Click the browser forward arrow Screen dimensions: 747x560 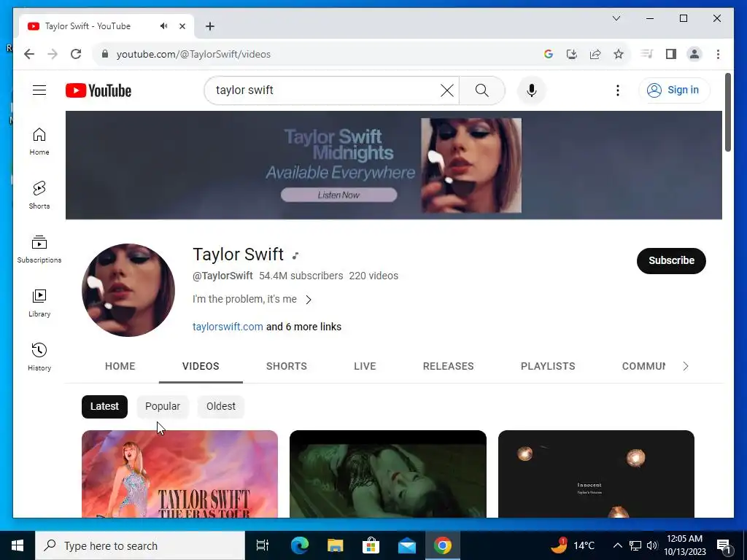pos(53,54)
